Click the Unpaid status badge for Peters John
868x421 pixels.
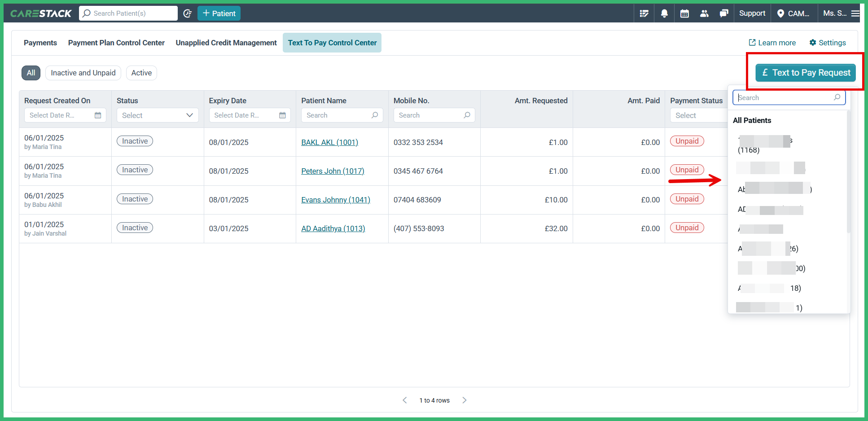(x=687, y=169)
